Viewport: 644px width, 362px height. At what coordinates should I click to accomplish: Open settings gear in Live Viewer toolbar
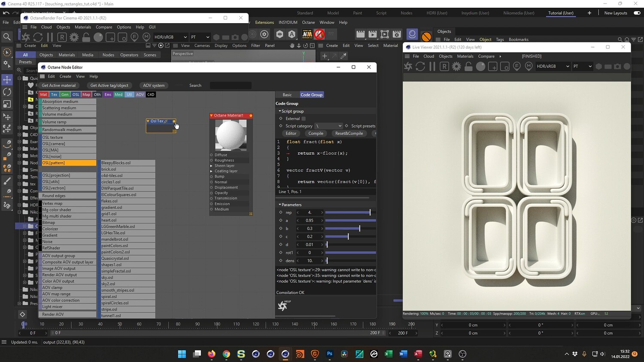click(x=456, y=66)
